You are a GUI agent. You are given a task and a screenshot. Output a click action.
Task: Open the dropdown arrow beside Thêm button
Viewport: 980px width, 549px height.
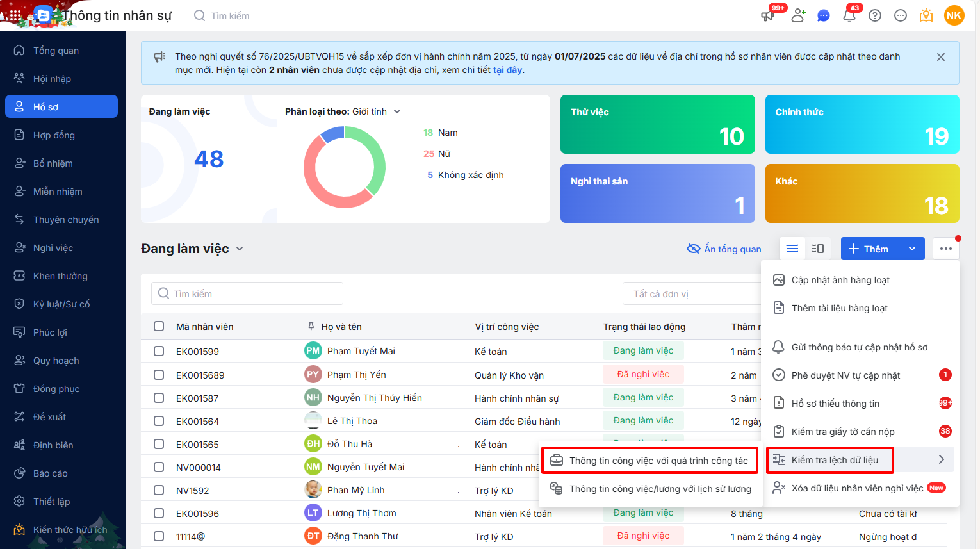click(911, 249)
